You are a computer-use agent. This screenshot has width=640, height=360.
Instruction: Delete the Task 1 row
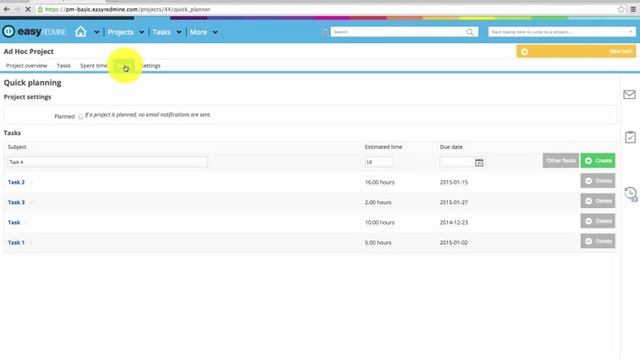click(x=598, y=241)
